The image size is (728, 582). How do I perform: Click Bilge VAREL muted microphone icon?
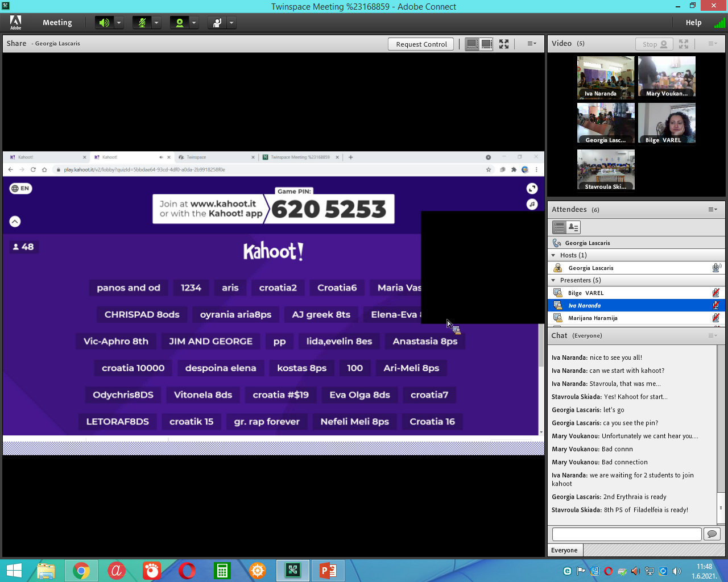click(716, 293)
